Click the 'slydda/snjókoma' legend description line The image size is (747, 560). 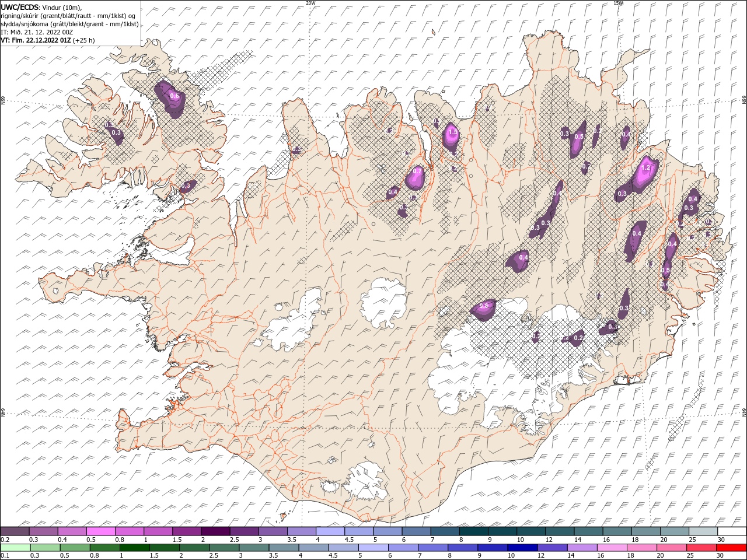coord(69,24)
